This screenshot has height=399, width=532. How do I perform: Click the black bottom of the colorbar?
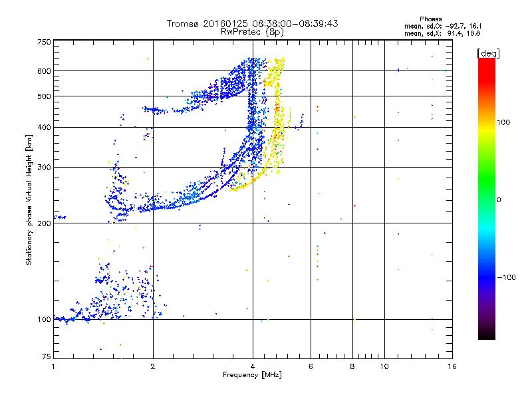coord(487,334)
